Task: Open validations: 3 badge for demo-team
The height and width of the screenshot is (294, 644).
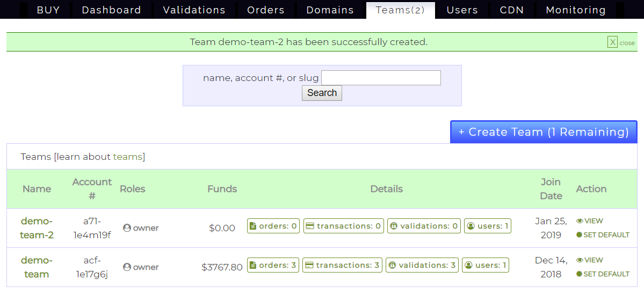Action: pyautogui.click(x=422, y=266)
